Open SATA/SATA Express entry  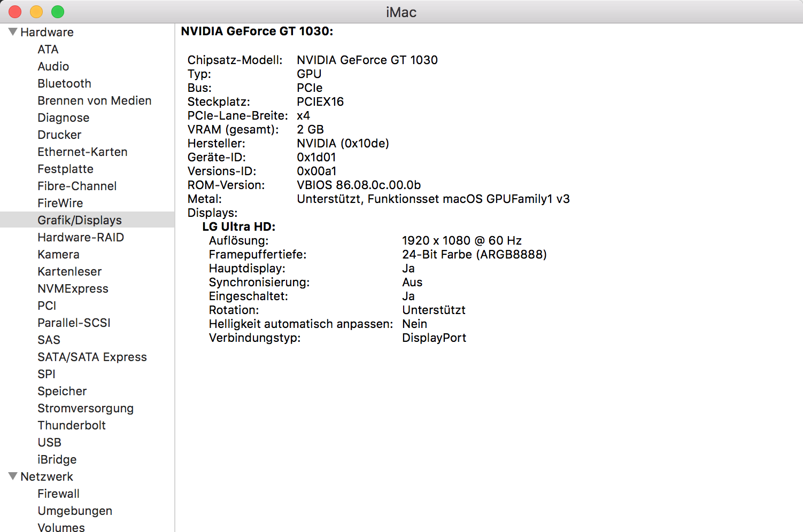pyautogui.click(x=92, y=357)
